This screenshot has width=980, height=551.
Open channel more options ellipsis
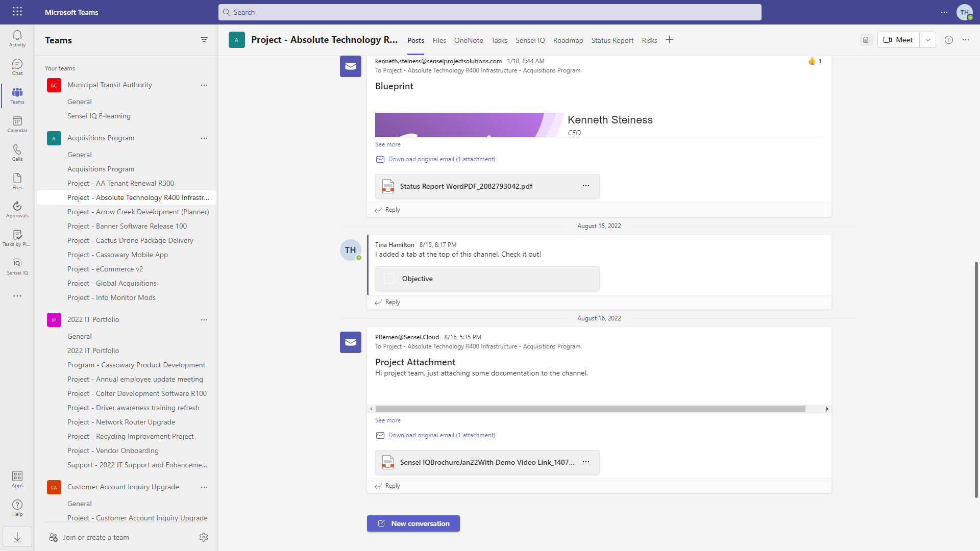point(966,40)
